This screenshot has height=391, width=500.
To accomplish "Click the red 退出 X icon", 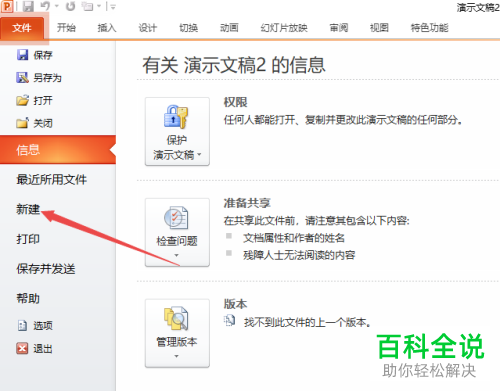I will pos(22,349).
